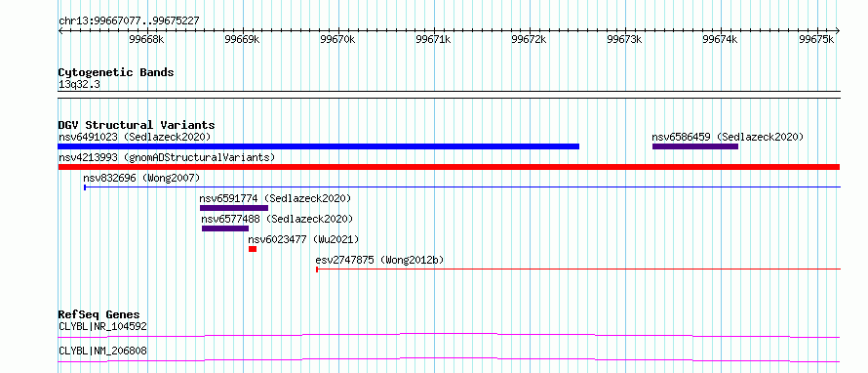Click the DGV Structural Variants track title
868x373 pixels.
point(137,125)
